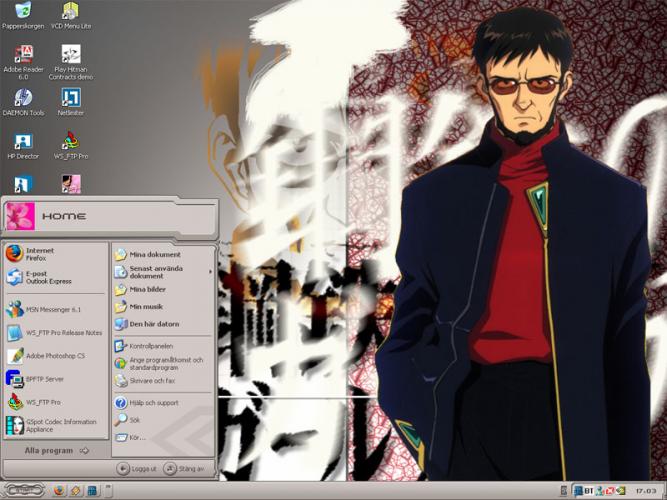Open BPFTP Server from Start menu
Viewport: 667px width, 500px height.
[x=55, y=379]
